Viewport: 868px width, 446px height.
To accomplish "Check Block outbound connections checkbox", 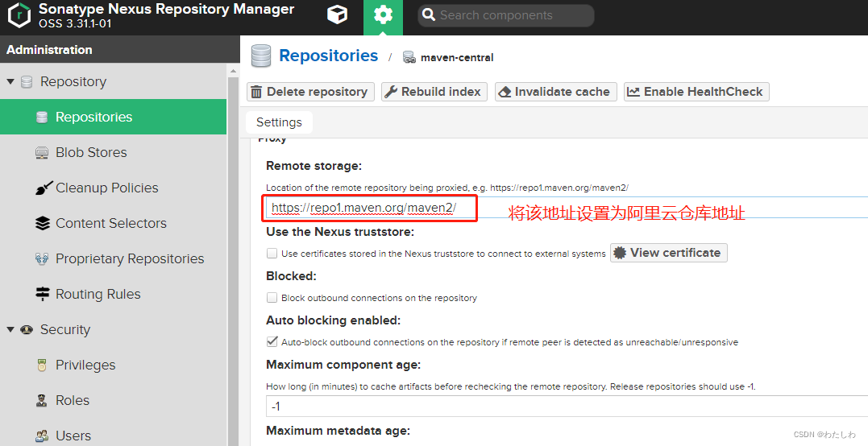I will tap(272, 297).
